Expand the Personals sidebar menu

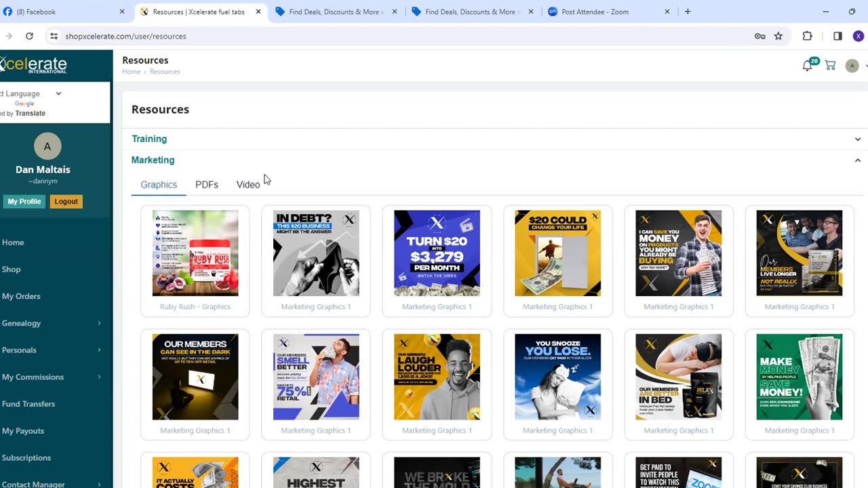[52, 350]
